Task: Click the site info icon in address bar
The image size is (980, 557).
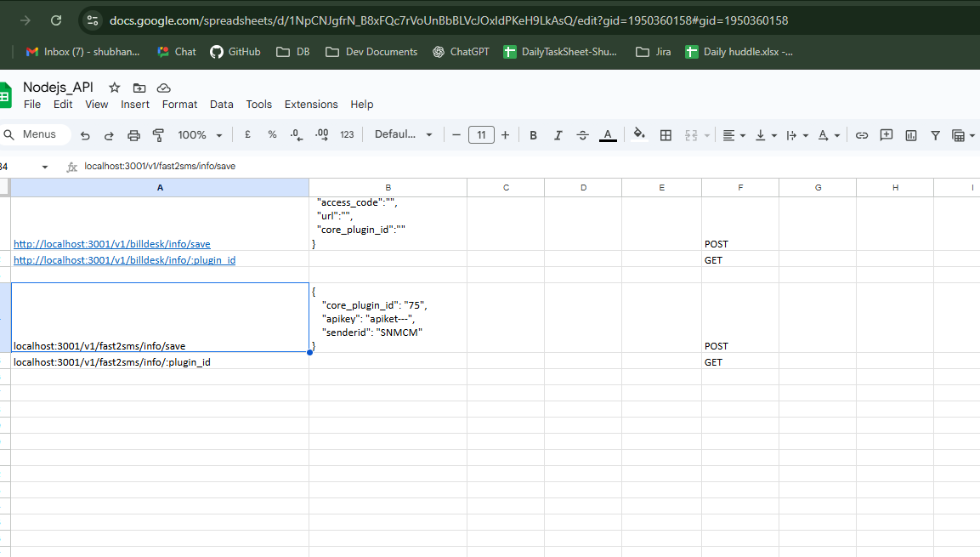Action: (93, 20)
